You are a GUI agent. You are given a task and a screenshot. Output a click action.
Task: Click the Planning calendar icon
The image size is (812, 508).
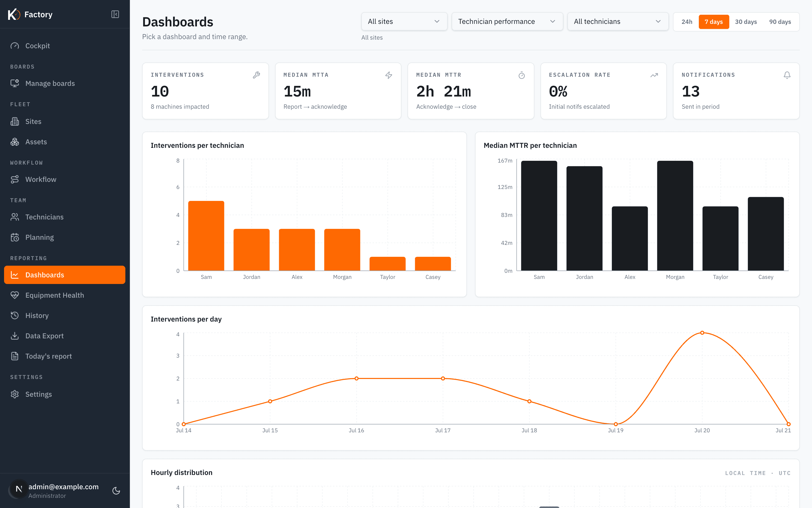(x=15, y=237)
